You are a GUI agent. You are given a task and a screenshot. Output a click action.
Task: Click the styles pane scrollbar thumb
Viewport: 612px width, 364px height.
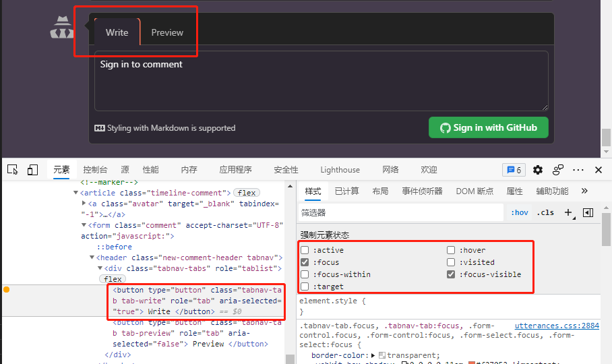[x=606, y=229]
